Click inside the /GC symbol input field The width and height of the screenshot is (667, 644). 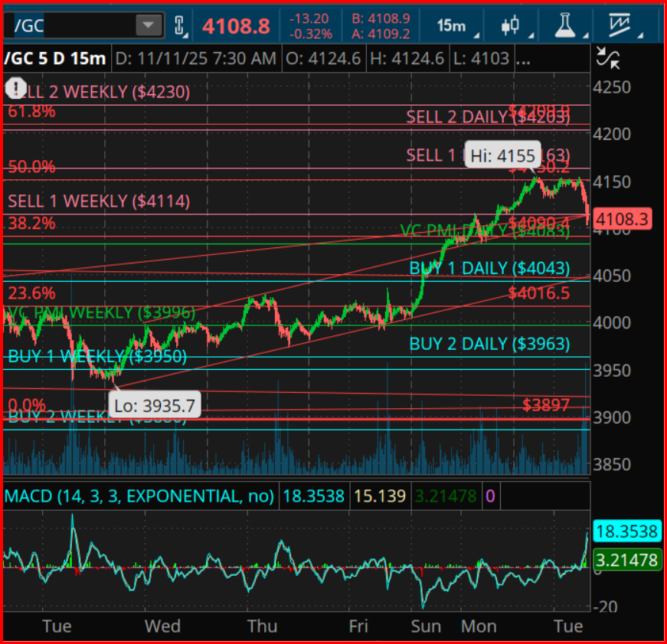(77, 25)
